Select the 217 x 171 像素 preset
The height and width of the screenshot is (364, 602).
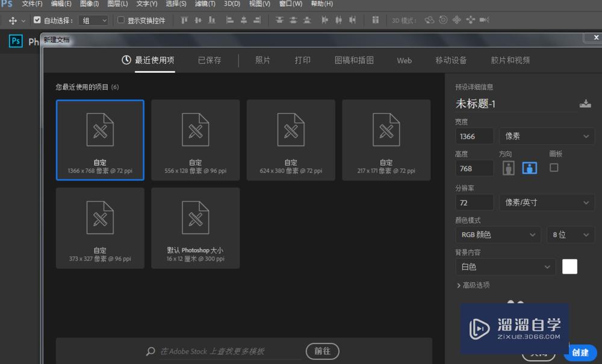[386, 140]
